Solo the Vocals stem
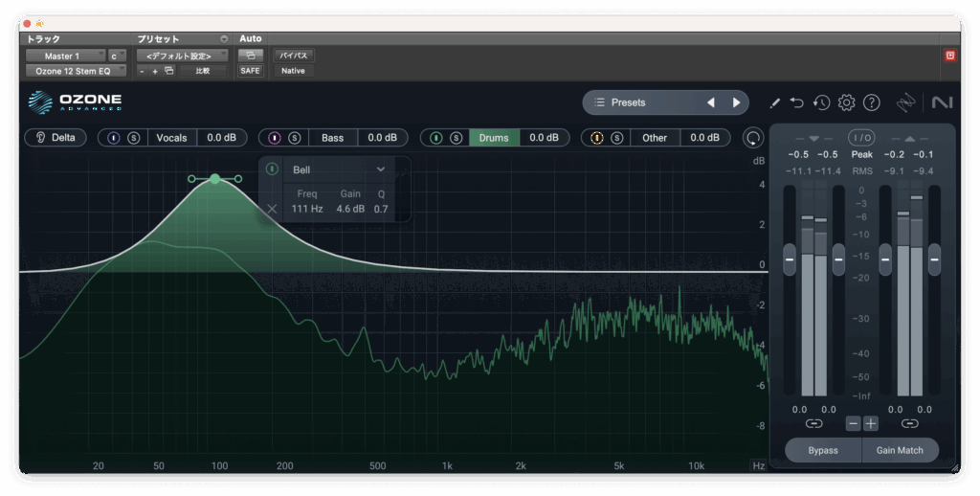The width and height of the screenshot is (980, 496). 134,138
